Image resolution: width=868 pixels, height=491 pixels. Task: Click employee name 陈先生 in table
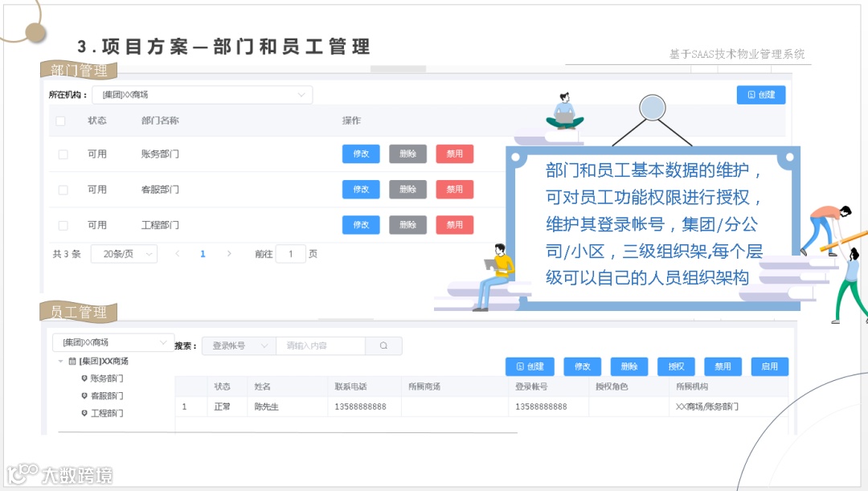tap(266, 407)
